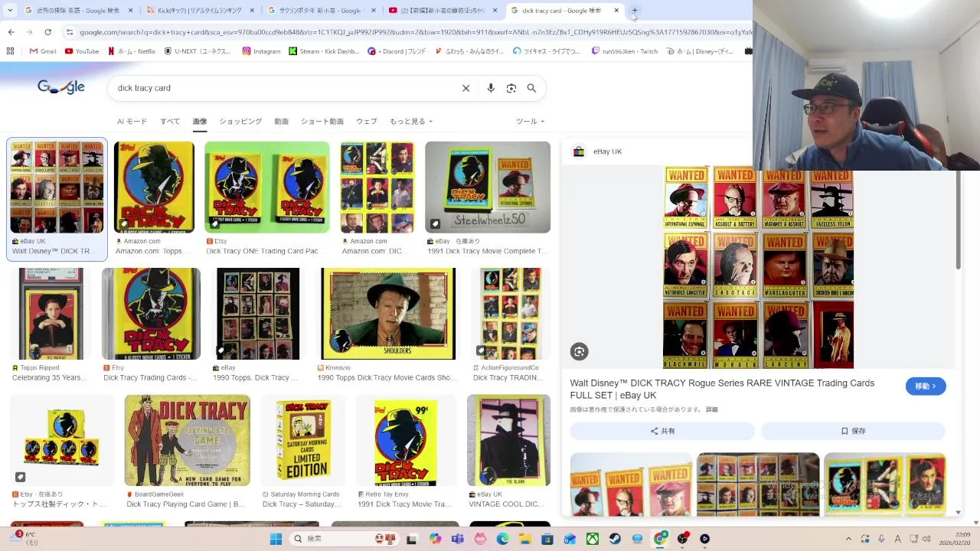Open the Steelwheelz50 eBay complete set result
Screen dimensions: 980x551
point(488,187)
